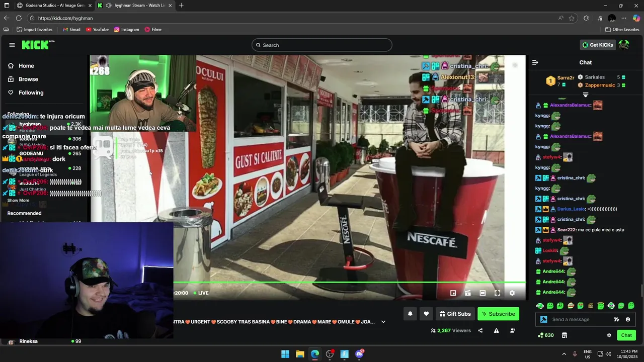Viewport: 644px width, 362px height.
Task: Open the YouTube bookmark
Action: point(98,30)
